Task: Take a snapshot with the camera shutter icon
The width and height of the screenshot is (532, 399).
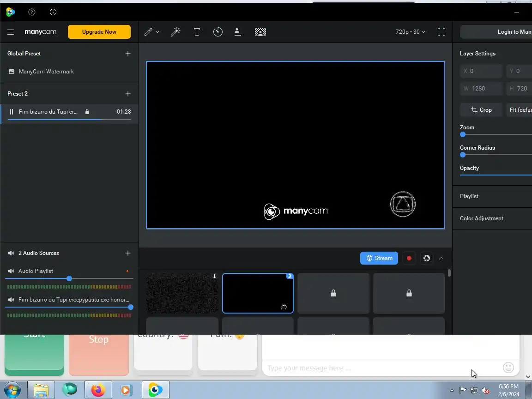Action: point(427,258)
